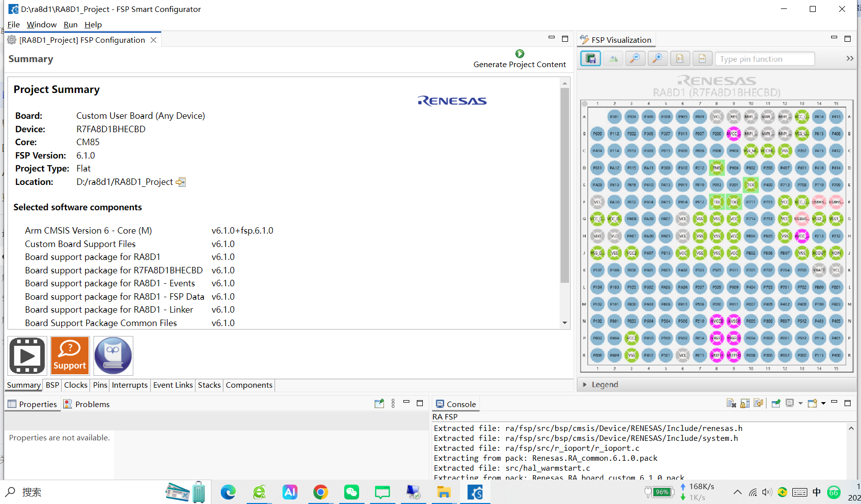Viewport: 861px width, 504px height.
Task: Open Properties view three-dot menu
Action: coord(393,404)
